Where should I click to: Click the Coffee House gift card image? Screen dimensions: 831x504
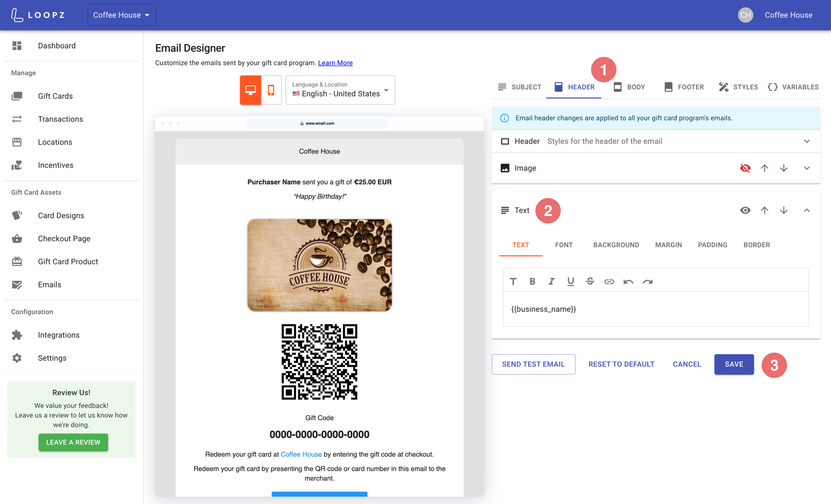pos(319,265)
